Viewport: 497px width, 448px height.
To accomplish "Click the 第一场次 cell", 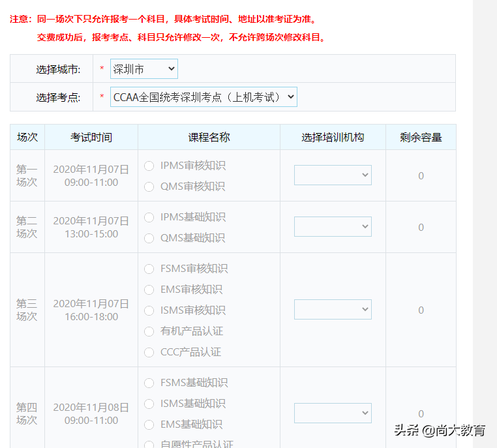I will coord(27,175).
